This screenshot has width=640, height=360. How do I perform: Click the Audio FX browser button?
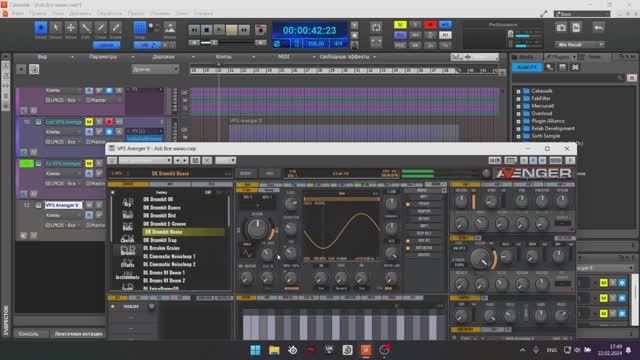pos(527,67)
